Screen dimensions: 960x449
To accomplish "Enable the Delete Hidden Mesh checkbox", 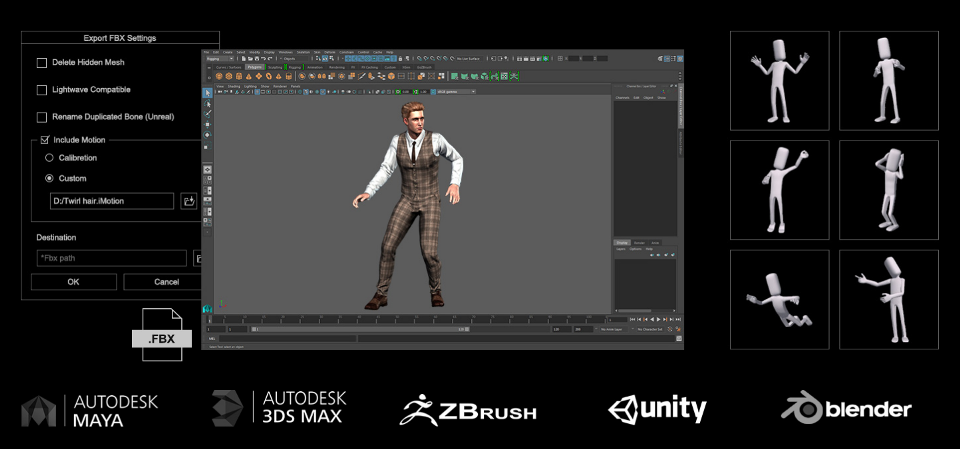I will [42, 62].
